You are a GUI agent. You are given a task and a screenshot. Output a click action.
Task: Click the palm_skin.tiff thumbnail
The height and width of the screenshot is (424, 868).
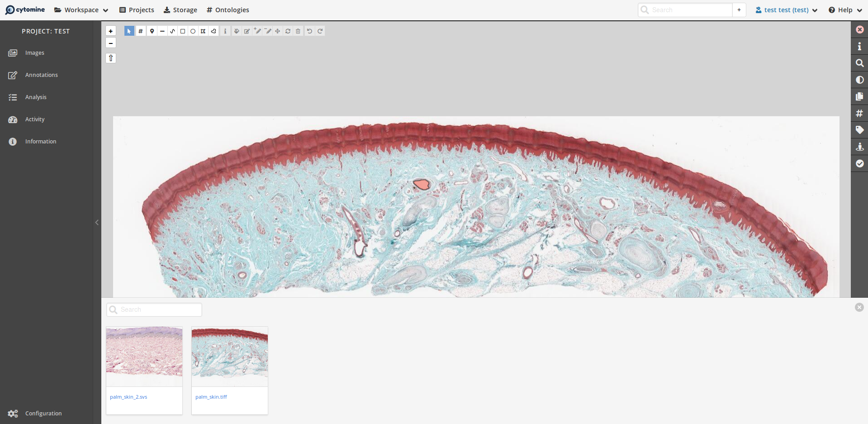pyautogui.click(x=229, y=356)
